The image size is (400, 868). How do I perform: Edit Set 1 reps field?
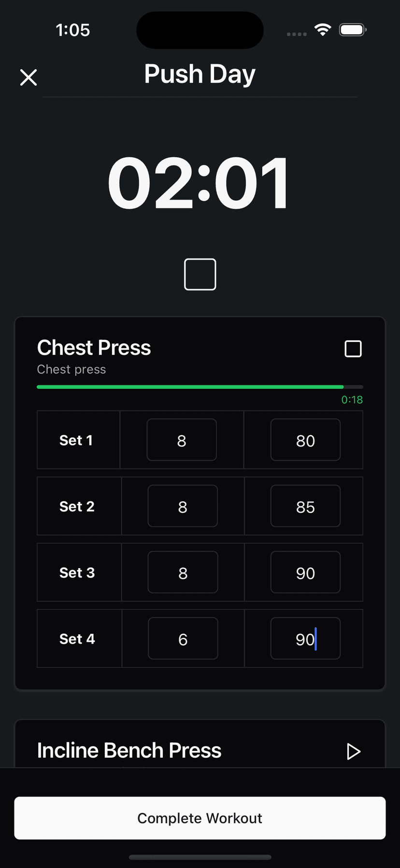pyautogui.click(x=182, y=440)
